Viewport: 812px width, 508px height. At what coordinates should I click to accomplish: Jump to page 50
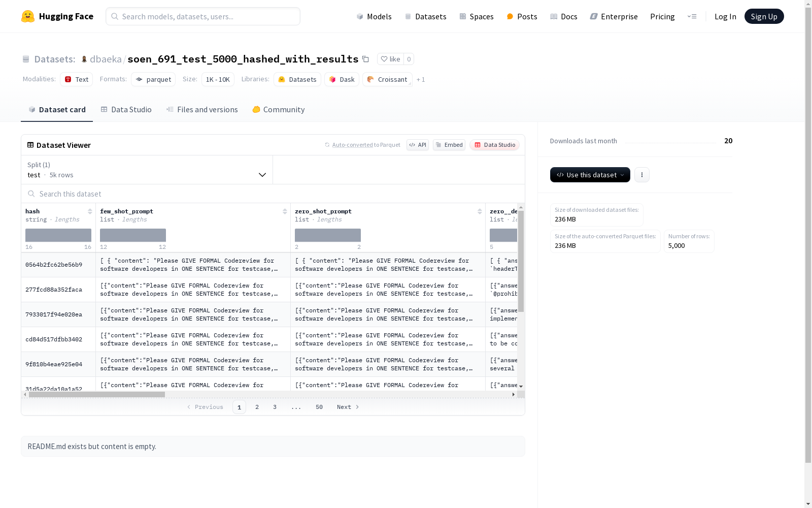click(x=319, y=407)
